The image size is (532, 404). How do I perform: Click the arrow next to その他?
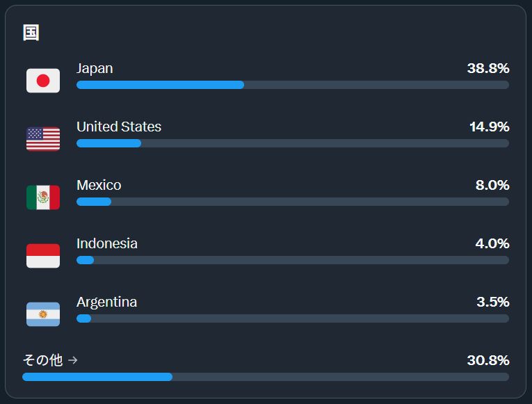pos(73,360)
